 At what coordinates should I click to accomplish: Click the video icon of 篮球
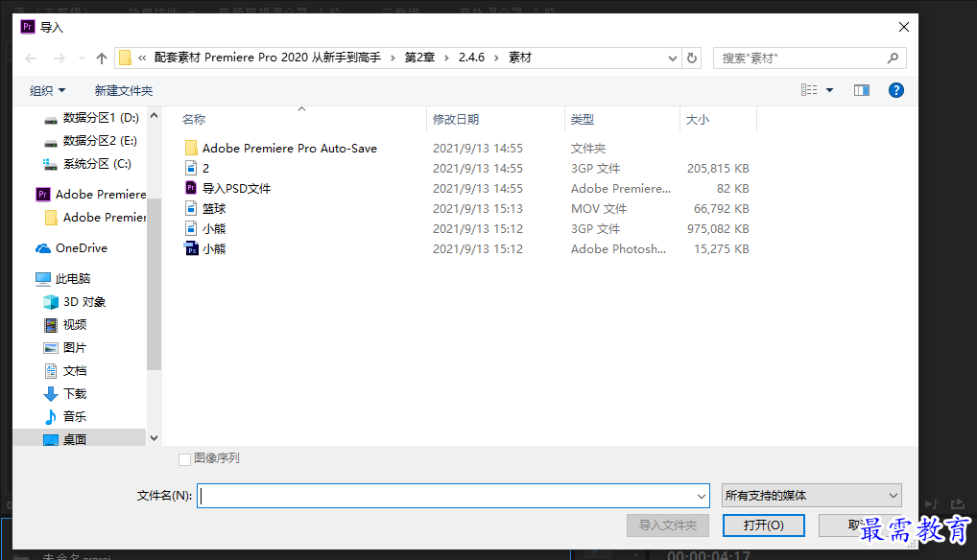click(191, 208)
